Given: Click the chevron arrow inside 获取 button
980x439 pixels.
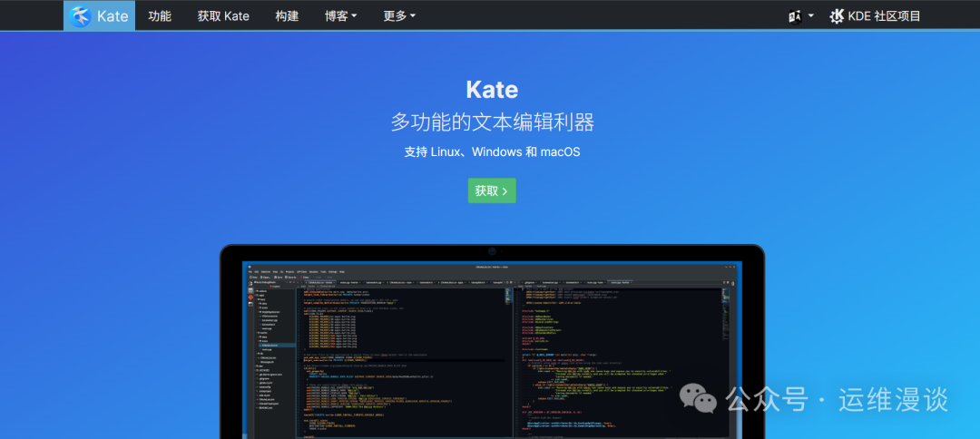Looking at the screenshot, I should click(505, 190).
